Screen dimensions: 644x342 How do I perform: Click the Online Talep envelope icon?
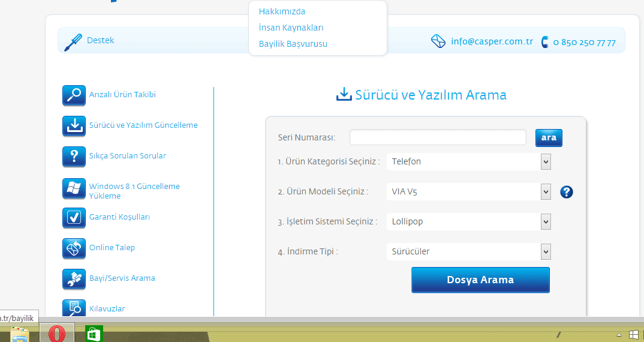pos(74,248)
